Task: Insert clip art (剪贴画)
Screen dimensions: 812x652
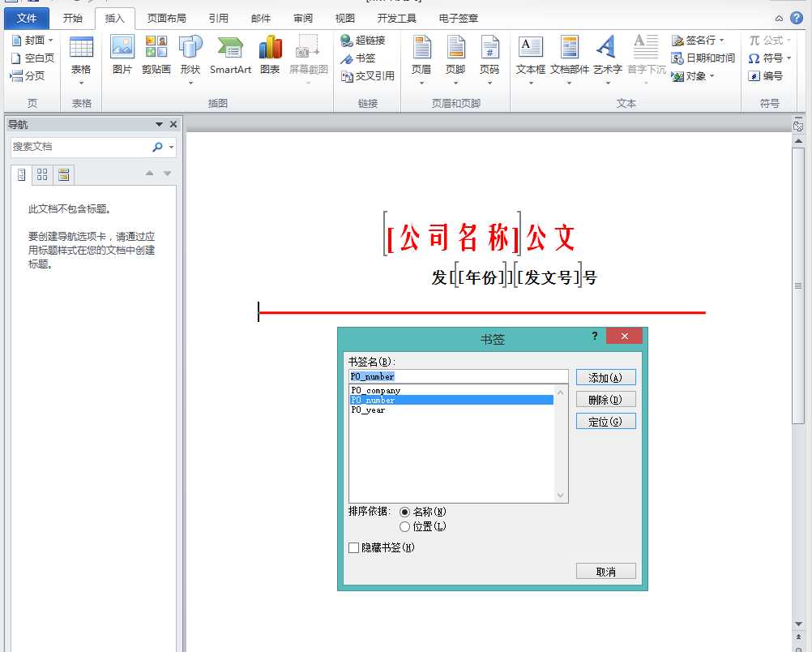Action: coord(156,55)
